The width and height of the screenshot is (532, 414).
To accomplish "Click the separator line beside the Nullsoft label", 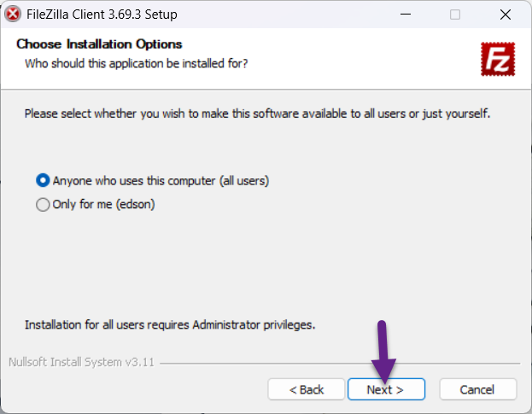I will pyautogui.click(x=342, y=363).
